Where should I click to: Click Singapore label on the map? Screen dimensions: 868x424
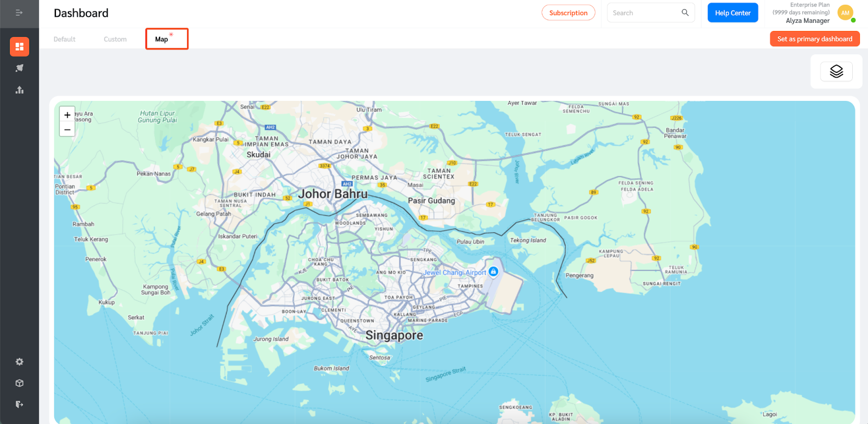(x=394, y=336)
